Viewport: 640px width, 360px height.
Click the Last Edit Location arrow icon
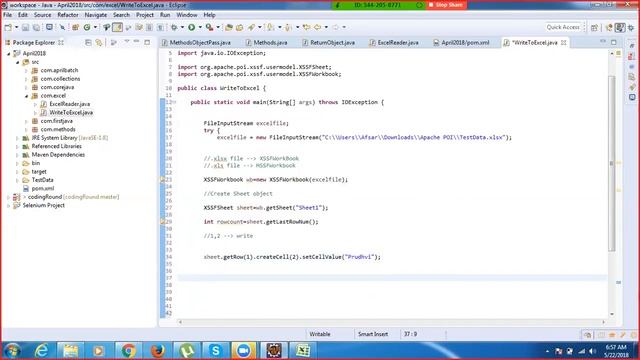307,27
